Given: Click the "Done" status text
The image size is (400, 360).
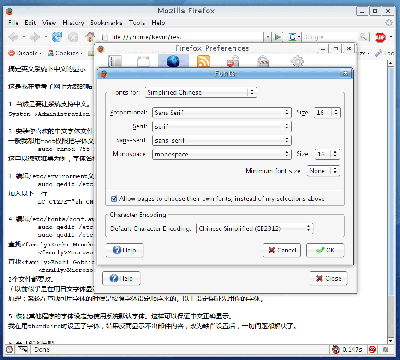Looking at the screenshot, I should (x=42, y=349).
